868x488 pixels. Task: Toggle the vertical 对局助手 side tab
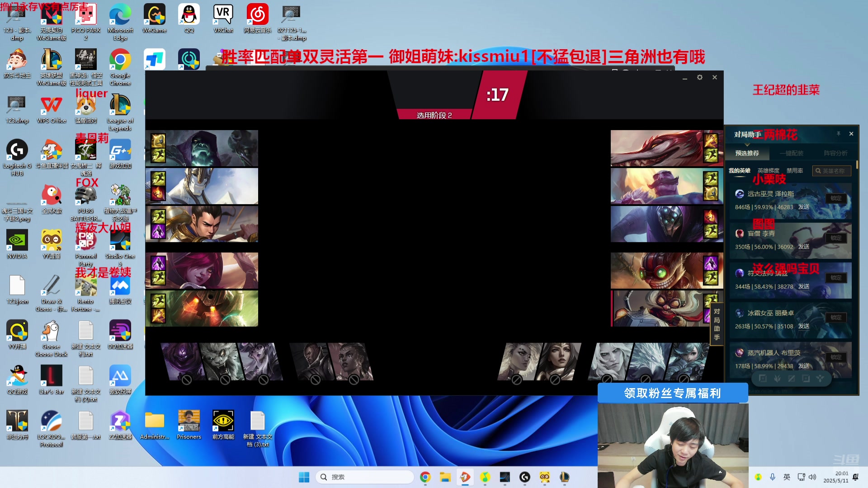[x=717, y=324]
